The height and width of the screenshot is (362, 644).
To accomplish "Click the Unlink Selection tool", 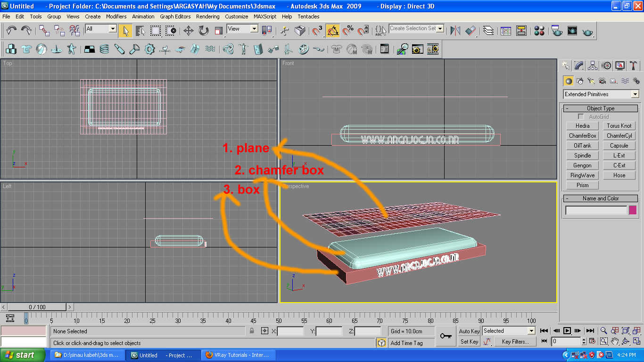I will 59,31.
